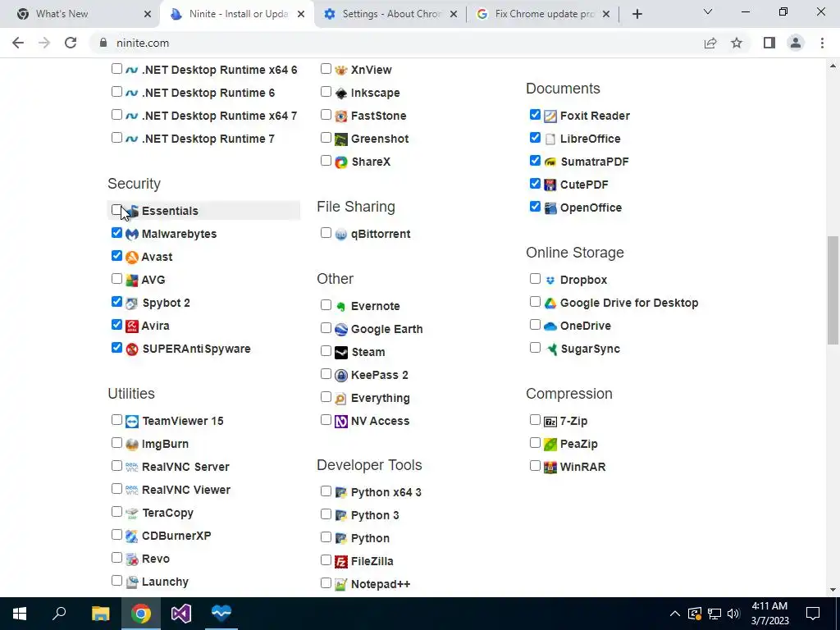Click the OneDrive cloud icon
840x630 pixels.
coord(550,326)
